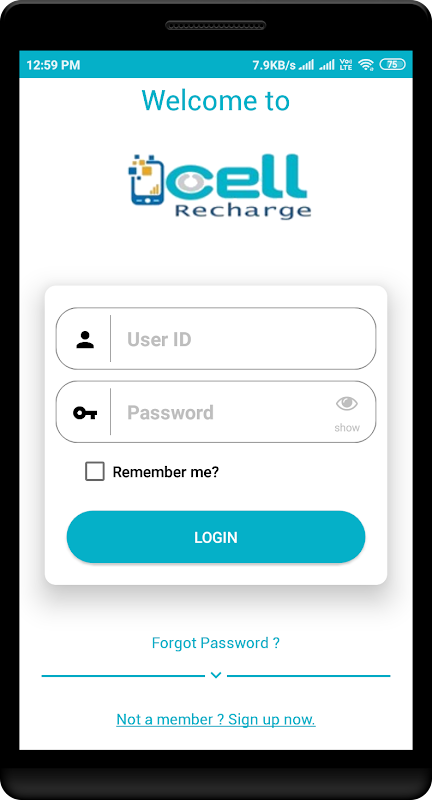Tap the battery level indicator
The image size is (432, 800).
pos(392,64)
